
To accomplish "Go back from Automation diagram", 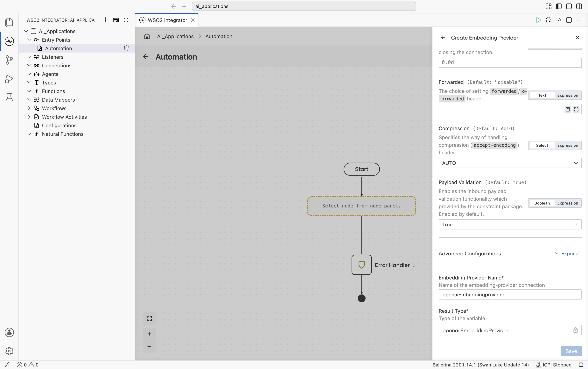I will [x=145, y=57].
